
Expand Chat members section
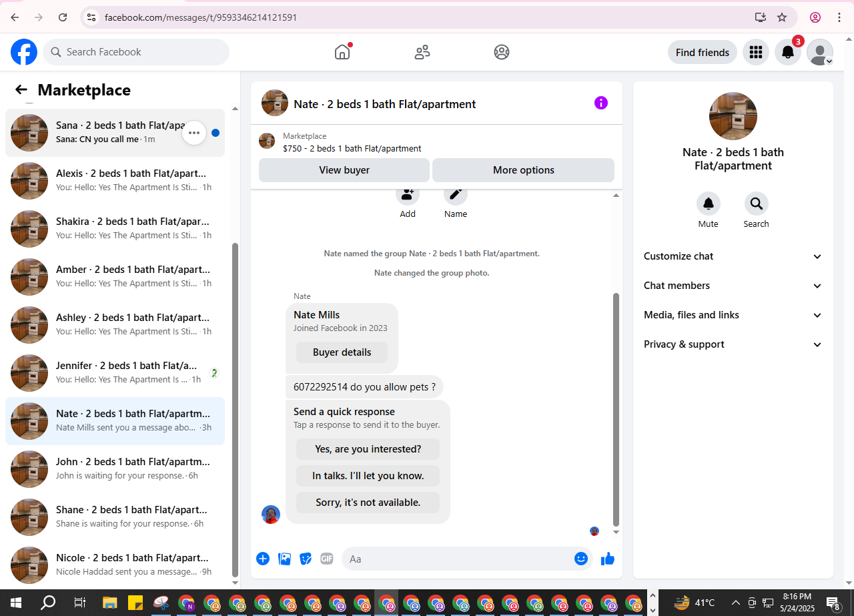point(733,286)
